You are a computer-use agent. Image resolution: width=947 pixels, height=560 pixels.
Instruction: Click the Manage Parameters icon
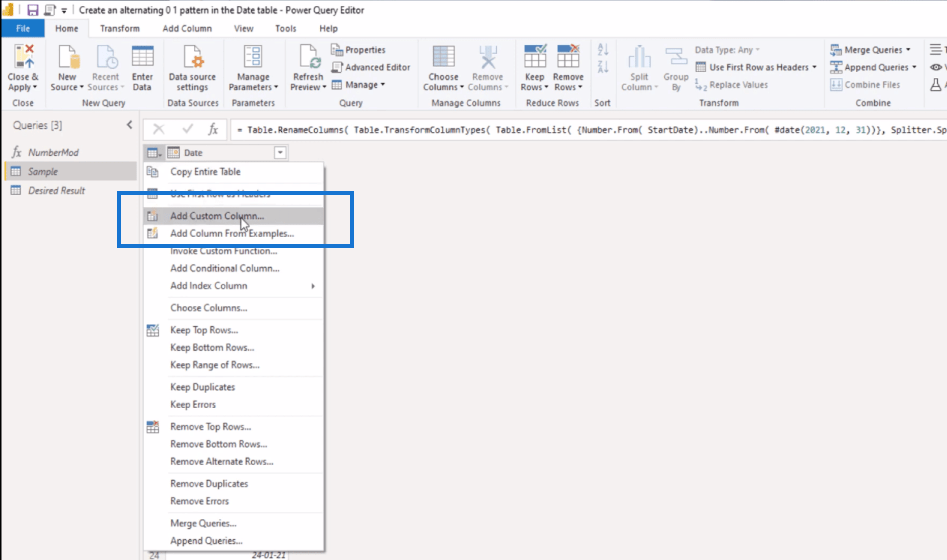[253, 57]
